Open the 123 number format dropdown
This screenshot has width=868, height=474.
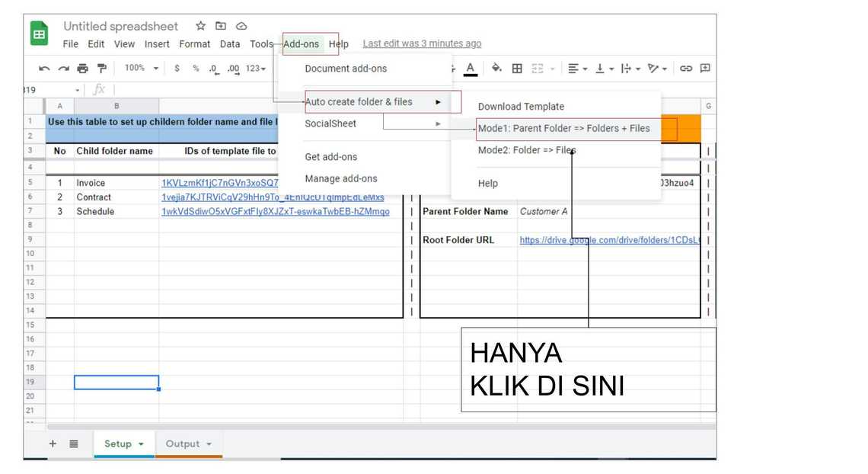click(x=255, y=69)
